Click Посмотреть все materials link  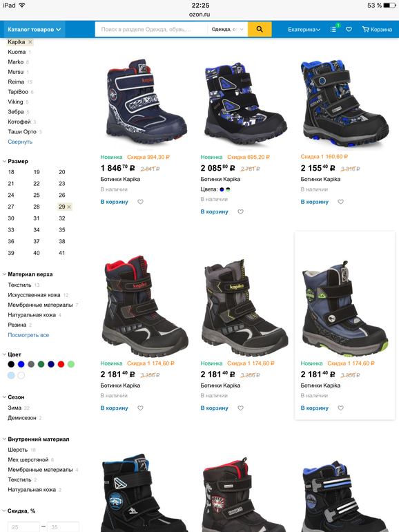click(28, 335)
